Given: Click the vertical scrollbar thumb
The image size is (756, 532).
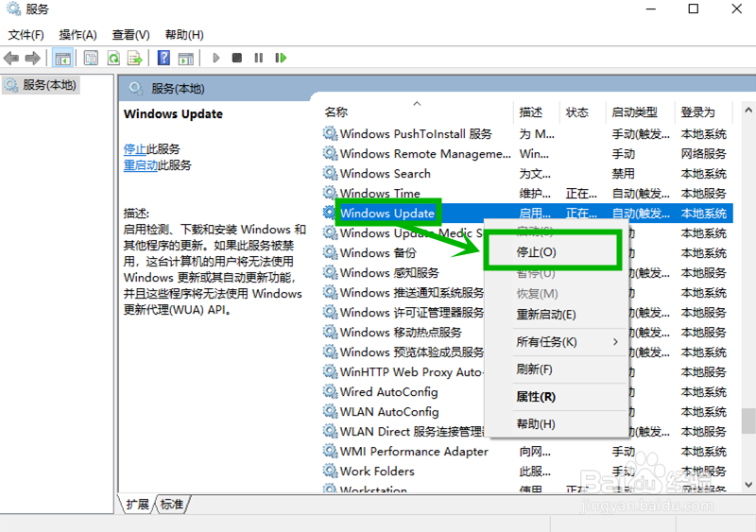Looking at the screenshot, I should tap(748, 421).
